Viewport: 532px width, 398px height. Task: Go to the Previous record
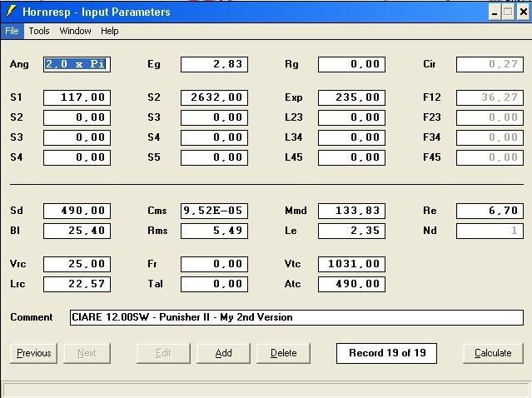(33, 353)
